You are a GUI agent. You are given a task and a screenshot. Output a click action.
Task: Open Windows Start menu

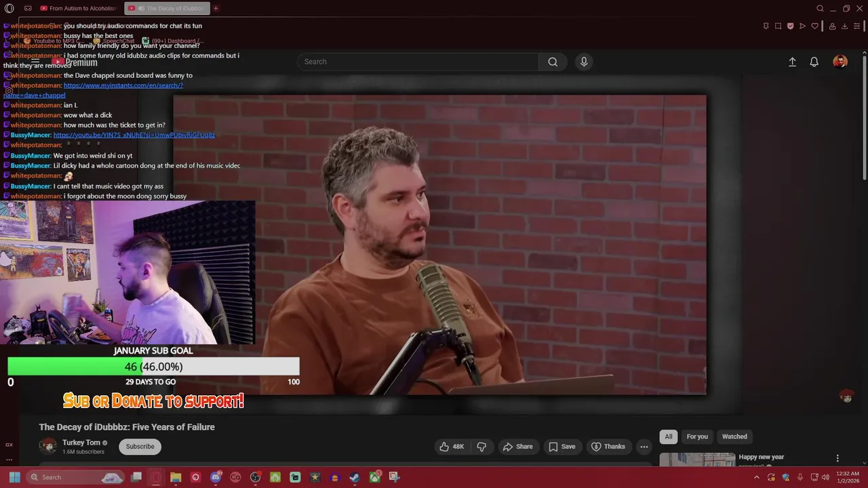tap(14, 477)
